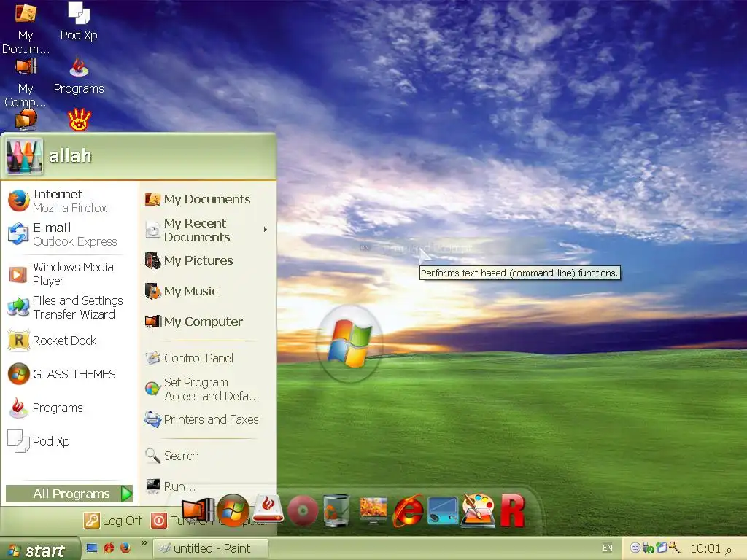Select Pod Xp desktop icon

pyautogui.click(x=79, y=21)
